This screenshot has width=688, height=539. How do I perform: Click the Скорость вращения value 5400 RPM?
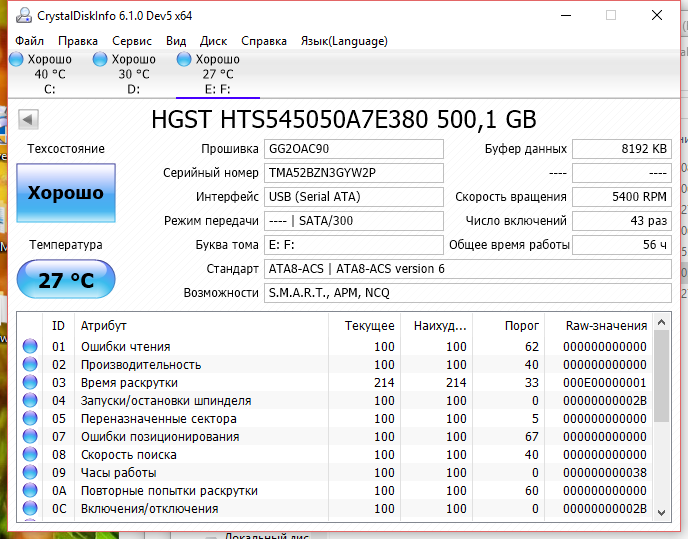tap(622, 197)
